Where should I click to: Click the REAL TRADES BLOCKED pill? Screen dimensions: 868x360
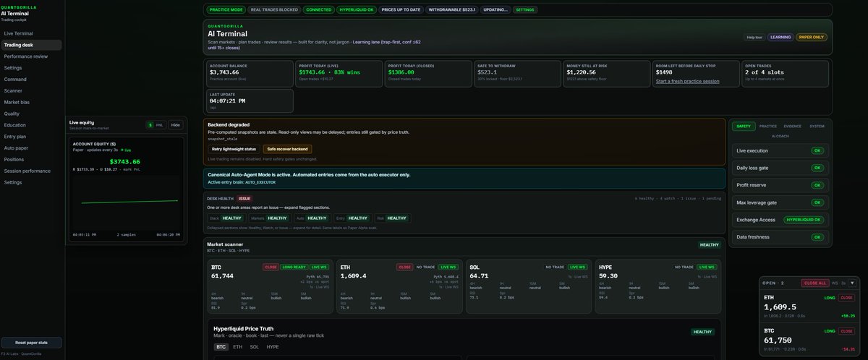tap(273, 10)
